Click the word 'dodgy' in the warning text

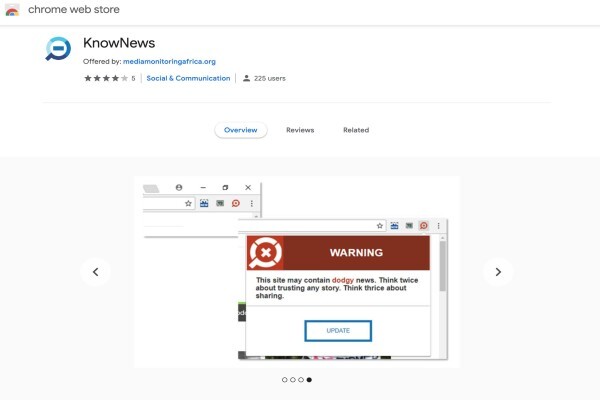[342, 280]
